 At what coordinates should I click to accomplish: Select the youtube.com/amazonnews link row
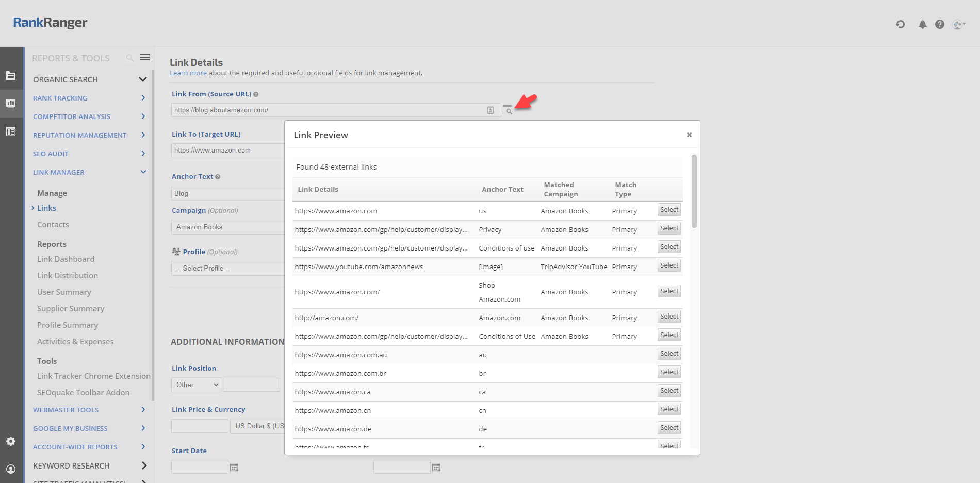pyautogui.click(x=669, y=265)
